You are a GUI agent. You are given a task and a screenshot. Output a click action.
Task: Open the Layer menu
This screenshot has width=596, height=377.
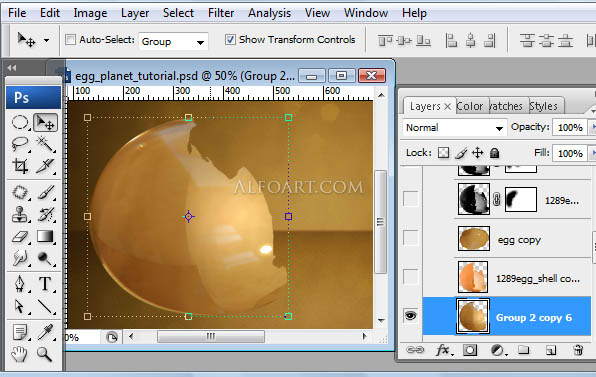[x=135, y=13]
